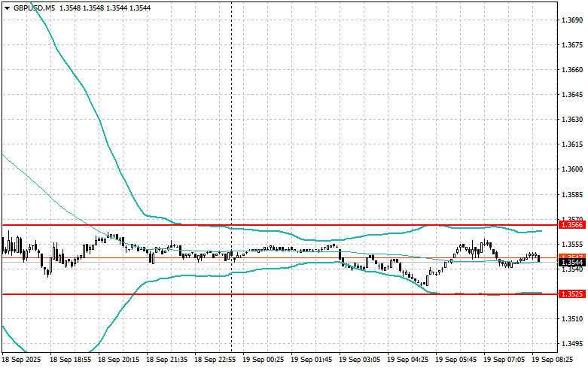The width and height of the screenshot is (588, 368).
Task: Select the red 1.3525 level price tag
Action: click(x=571, y=294)
